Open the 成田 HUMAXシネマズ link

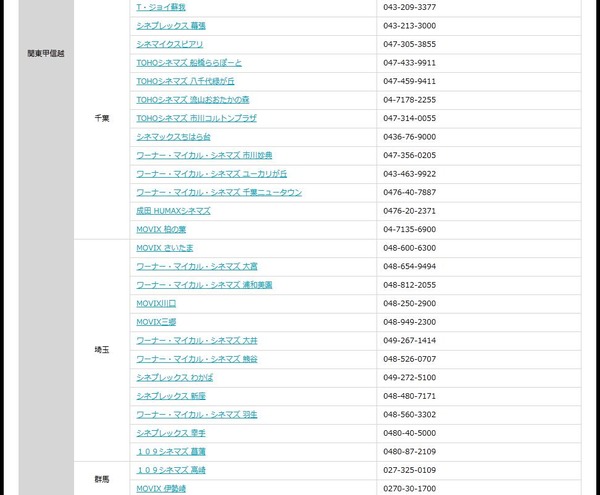pyautogui.click(x=173, y=211)
